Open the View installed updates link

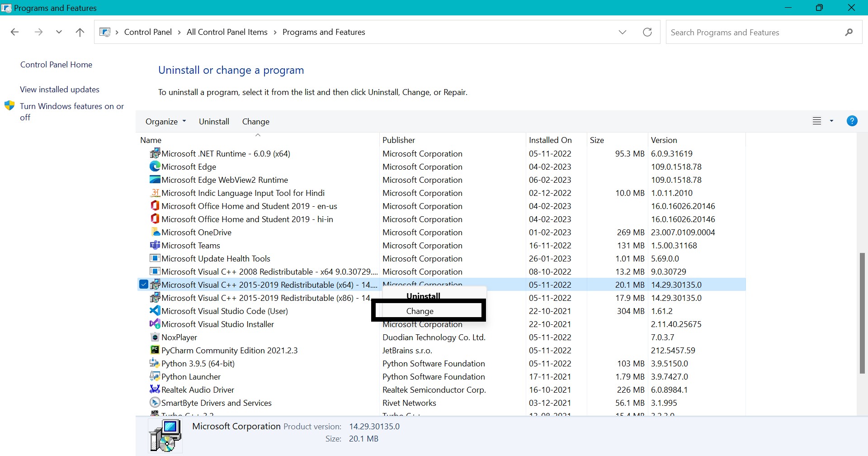coord(60,90)
